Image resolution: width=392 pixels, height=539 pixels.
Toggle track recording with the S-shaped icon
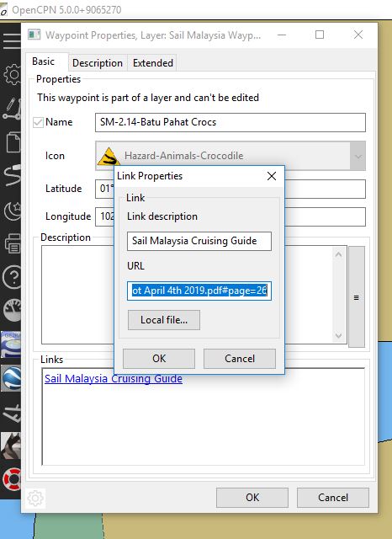[13, 175]
